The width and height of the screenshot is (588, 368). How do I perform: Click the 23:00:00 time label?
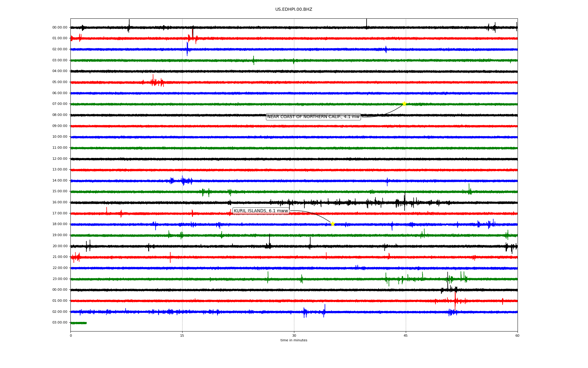click(60, 279)
